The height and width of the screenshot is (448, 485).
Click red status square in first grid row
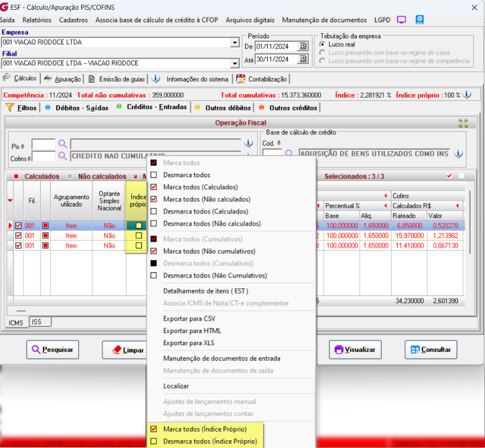click(x=45, y=226)
